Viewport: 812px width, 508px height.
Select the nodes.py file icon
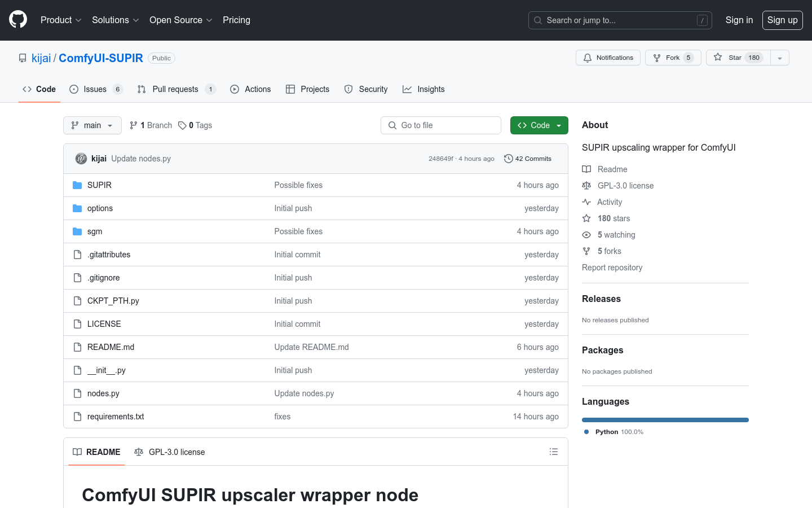point(77,393)
